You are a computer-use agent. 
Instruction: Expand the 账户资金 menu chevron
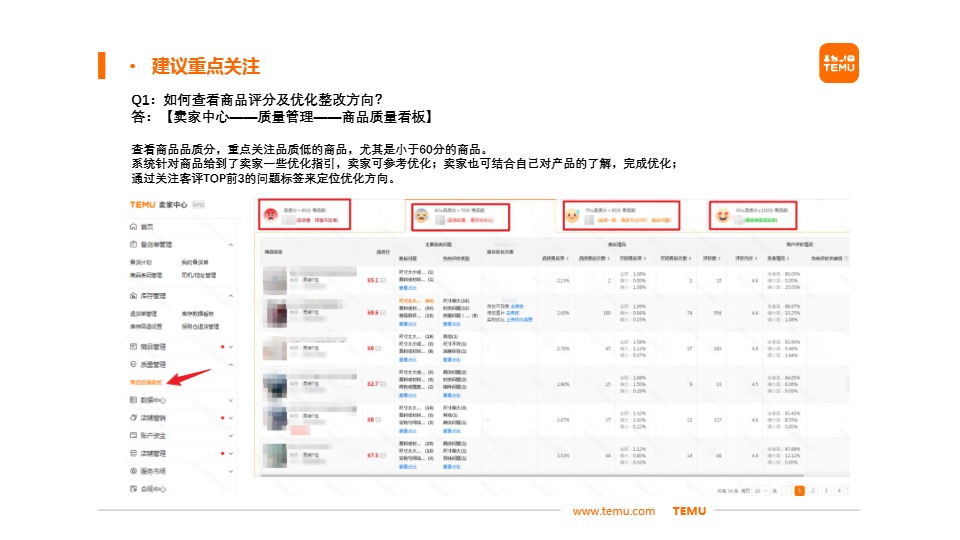pos(231,435)
